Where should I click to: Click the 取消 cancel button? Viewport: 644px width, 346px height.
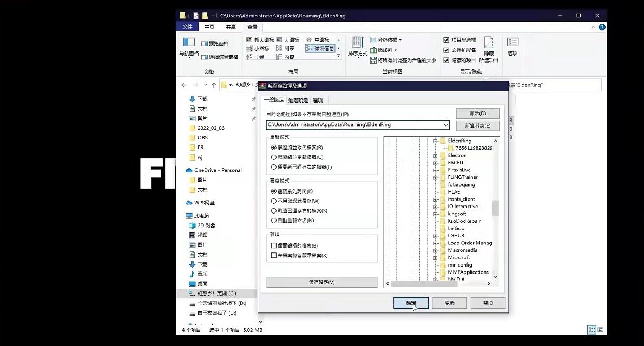449,303
